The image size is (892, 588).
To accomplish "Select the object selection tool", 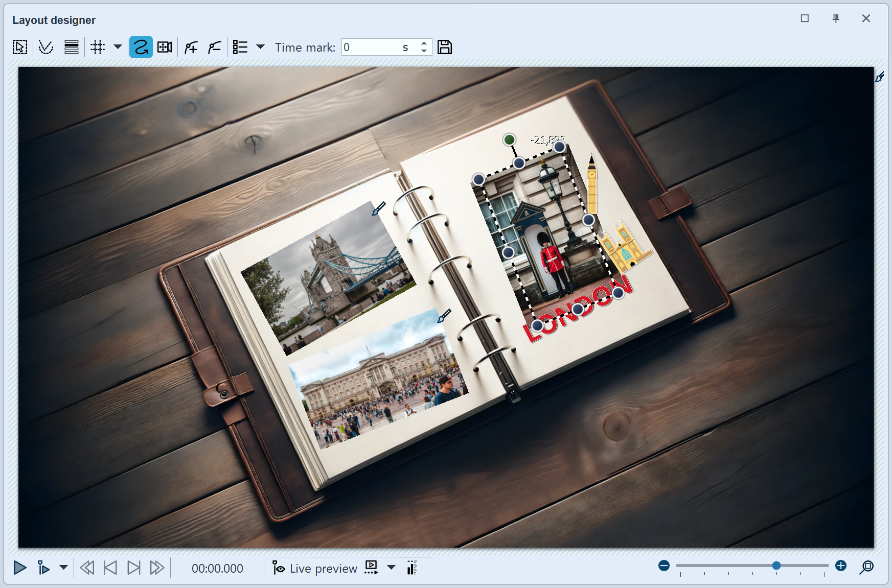I will tap(19, 47).
